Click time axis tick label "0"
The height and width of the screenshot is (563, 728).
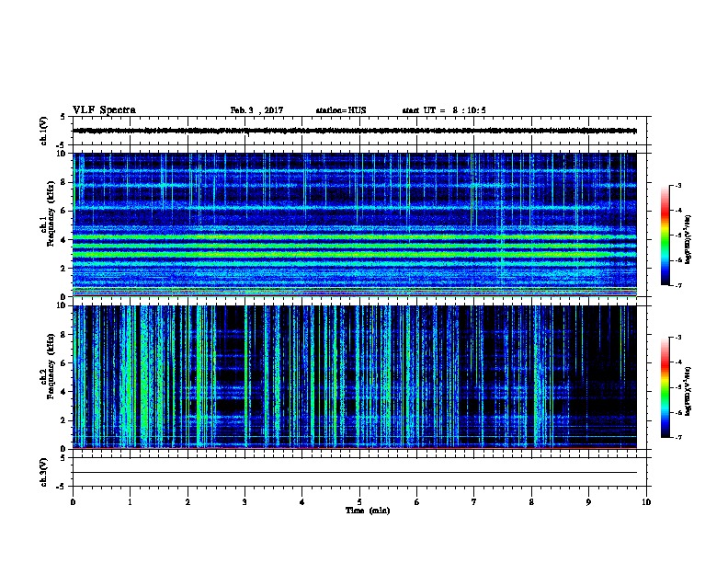click(73, 501)
